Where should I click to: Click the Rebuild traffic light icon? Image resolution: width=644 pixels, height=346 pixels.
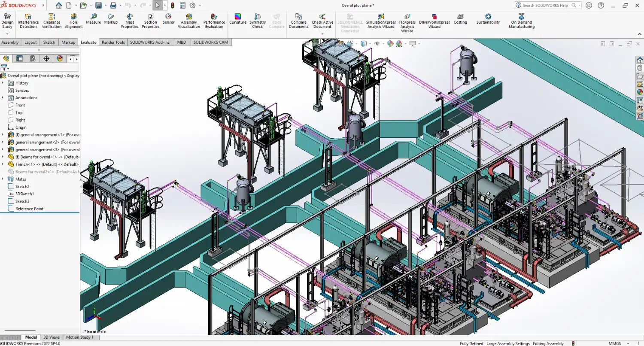[x=173, y=6]
